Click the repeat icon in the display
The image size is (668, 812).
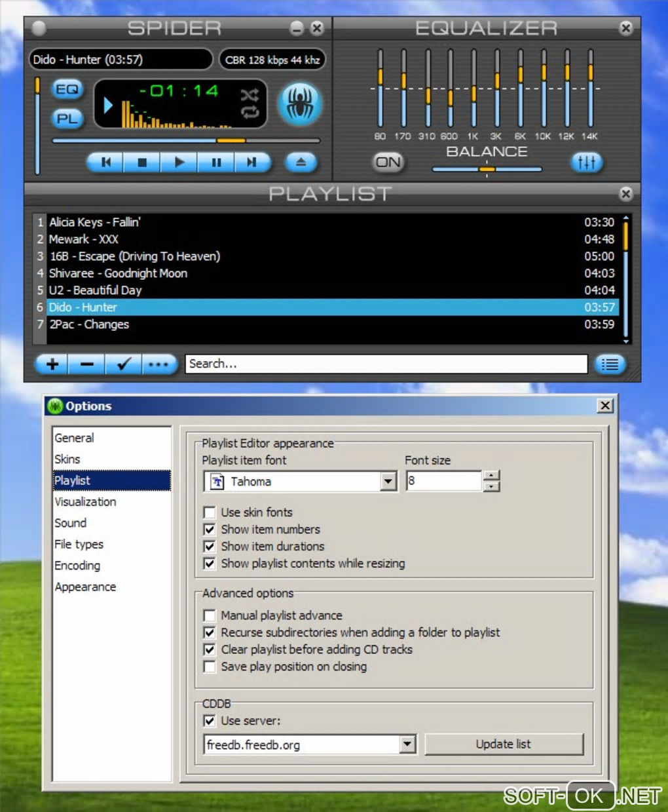(249, 112)
